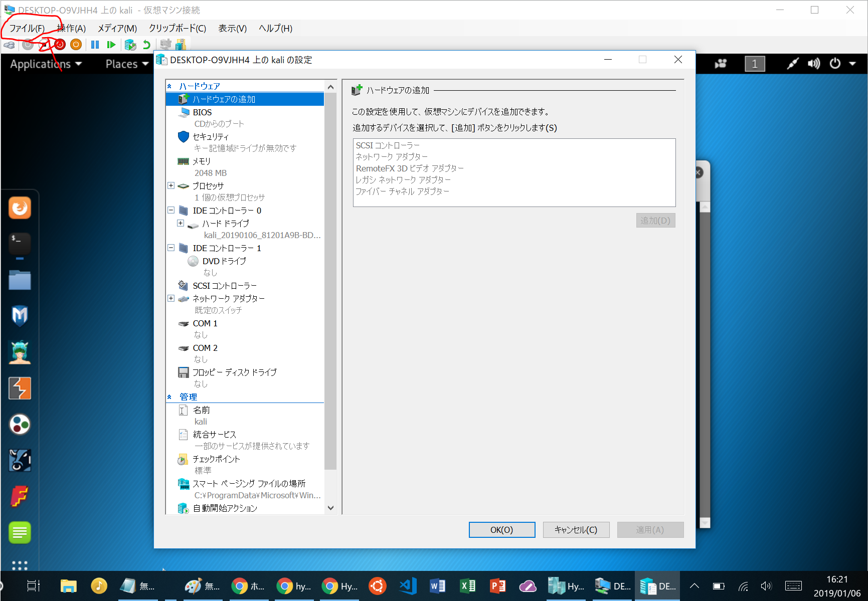Click the orange Save state toolbar icon
The image size is (868, 601).
[76, 45]
